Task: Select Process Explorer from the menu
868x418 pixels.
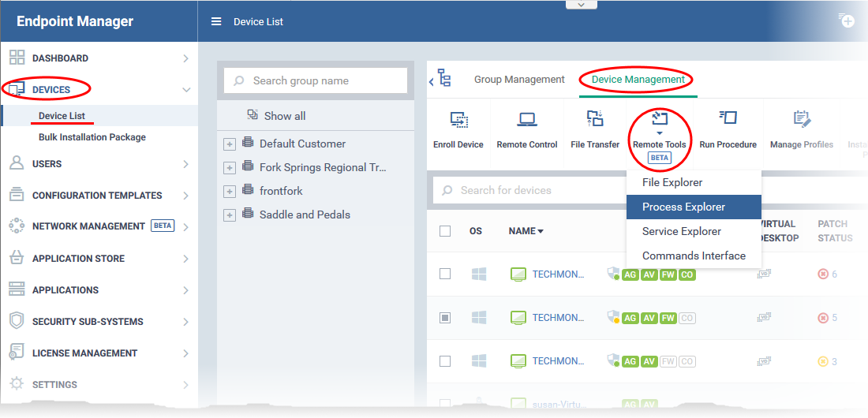Action: [x=694, y=207]
